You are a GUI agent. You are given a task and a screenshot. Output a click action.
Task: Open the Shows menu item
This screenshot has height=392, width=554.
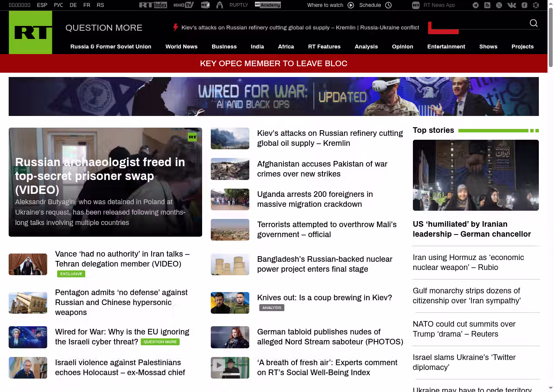pos(488,47)
